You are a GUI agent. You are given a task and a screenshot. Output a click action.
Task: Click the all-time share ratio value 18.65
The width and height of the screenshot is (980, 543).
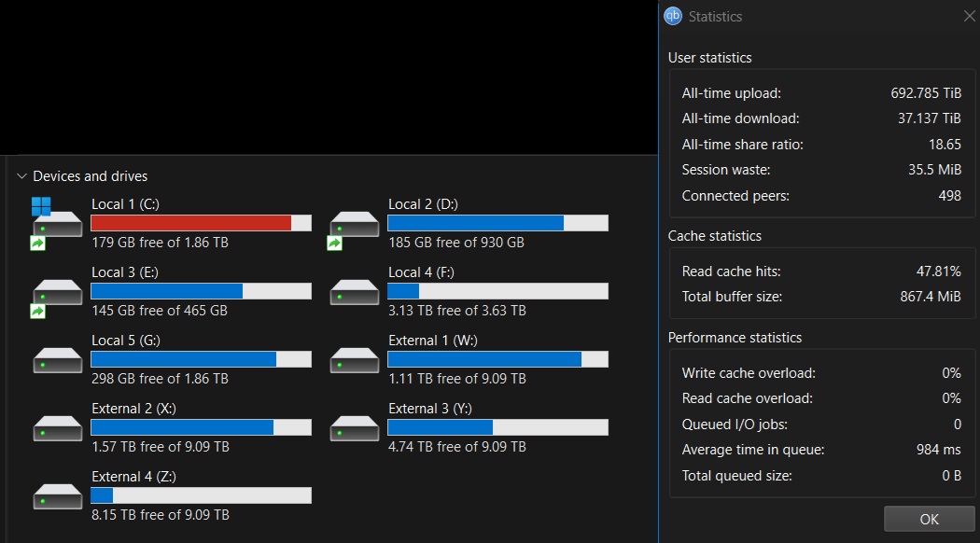[945, 145]
